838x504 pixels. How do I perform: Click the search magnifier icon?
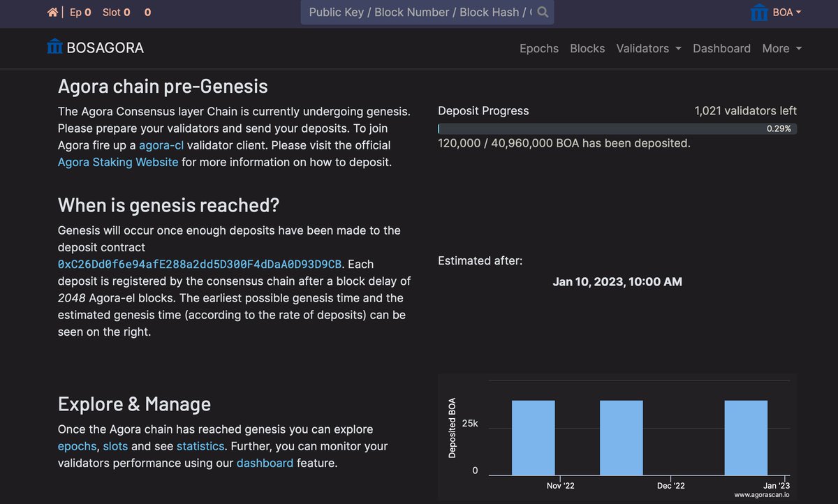[543, 13]
